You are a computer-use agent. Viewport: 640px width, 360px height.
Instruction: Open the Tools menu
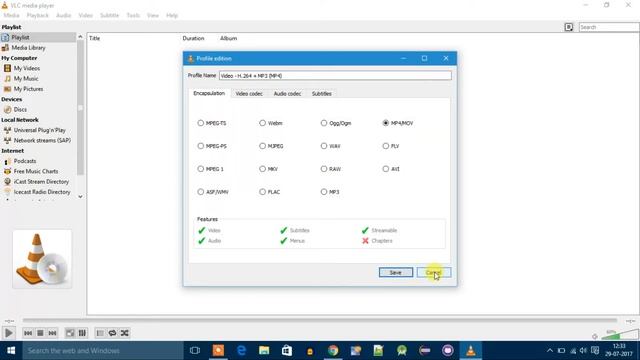point(133,16)
